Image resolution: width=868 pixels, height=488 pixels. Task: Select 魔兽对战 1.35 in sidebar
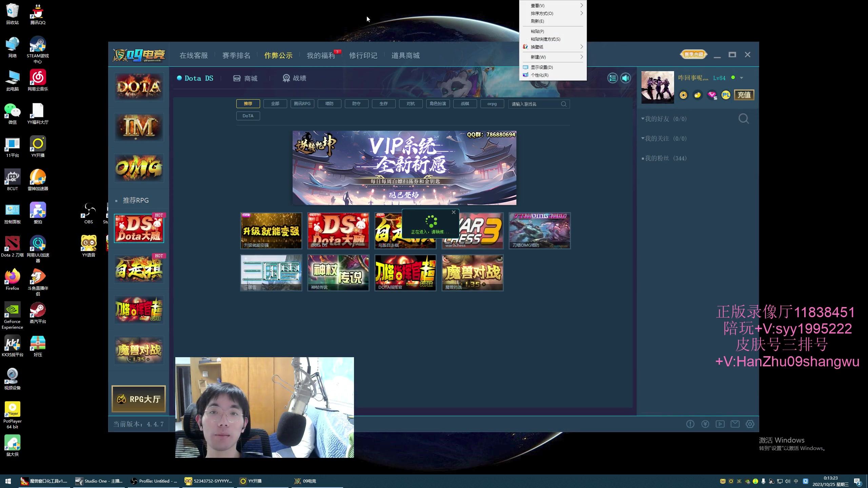tap(139, 350)
